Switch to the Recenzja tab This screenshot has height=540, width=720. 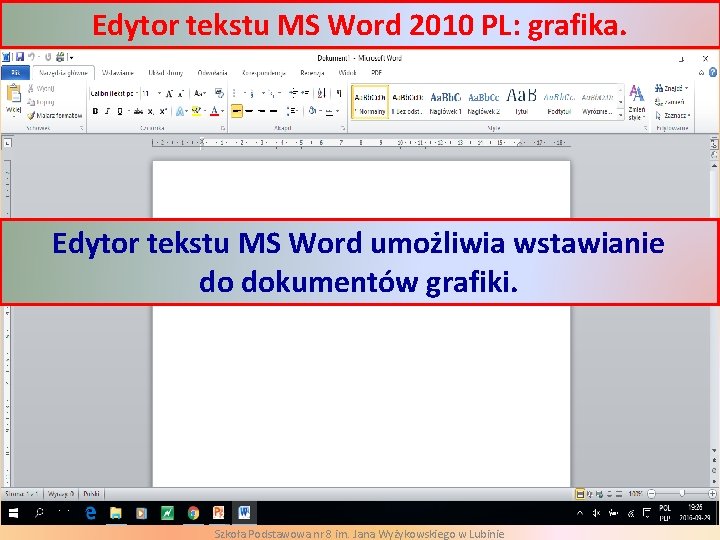coord(312,73)
